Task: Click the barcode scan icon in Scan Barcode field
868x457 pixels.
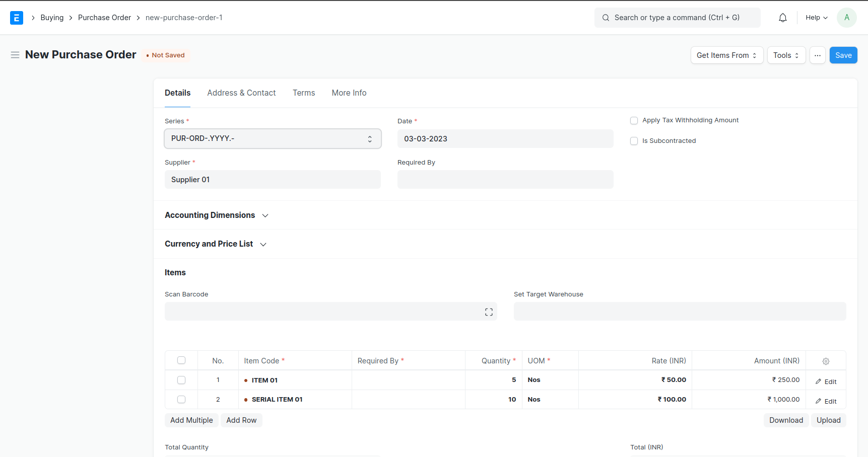Action: pos(488,311)
